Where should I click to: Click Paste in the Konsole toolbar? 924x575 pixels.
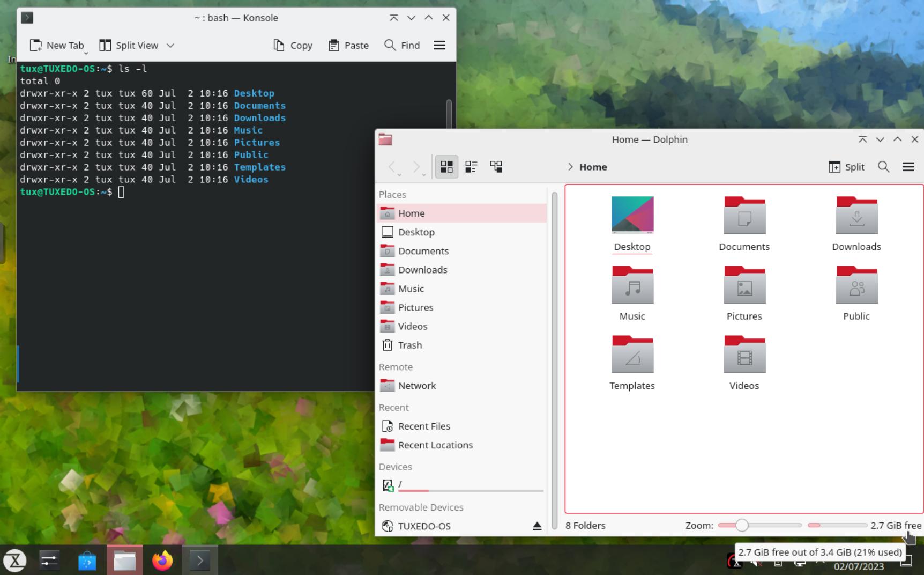pos(348,45)
